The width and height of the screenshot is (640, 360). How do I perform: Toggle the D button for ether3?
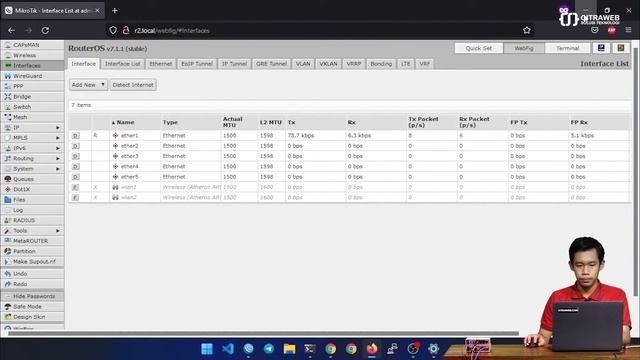76,156
